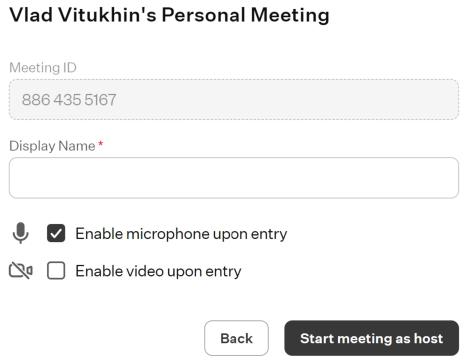Click the disabled Meeting ID field
The height and width of the screenshot is (364, 467).
click(234, 99)
